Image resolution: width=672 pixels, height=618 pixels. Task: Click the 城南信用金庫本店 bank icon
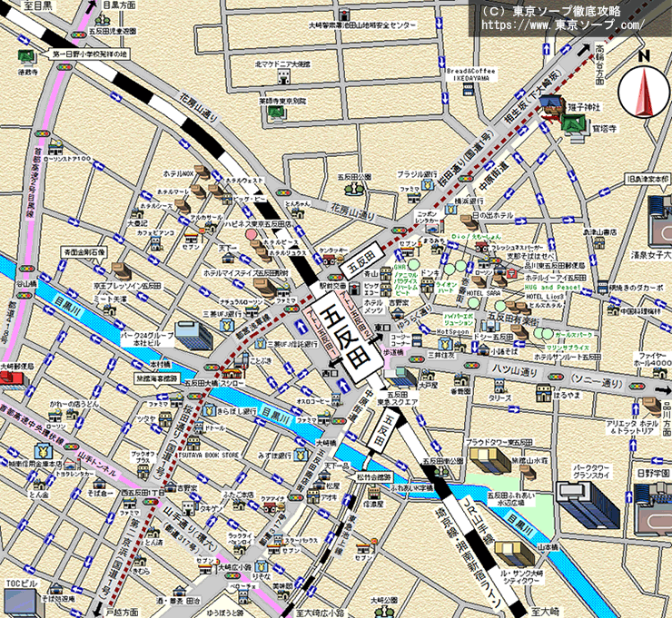pos(43,451)
